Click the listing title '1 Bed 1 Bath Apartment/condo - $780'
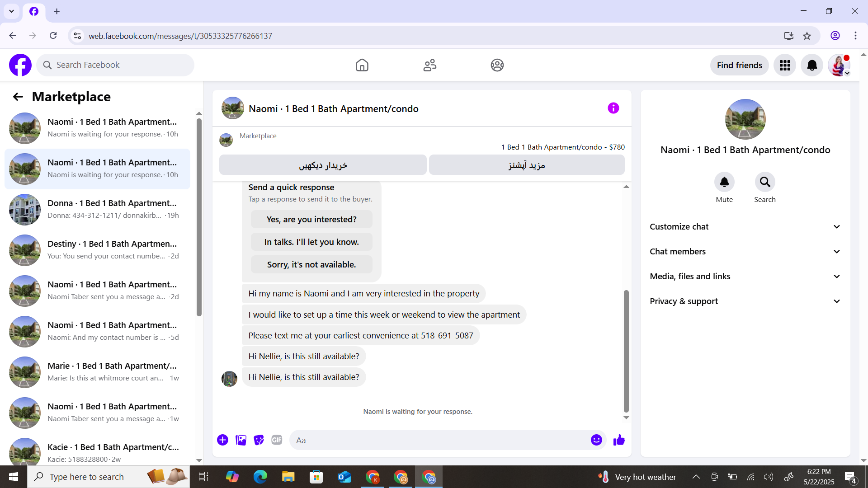The image size is (868, 488). pyautogui.click(x=563, y=147)
